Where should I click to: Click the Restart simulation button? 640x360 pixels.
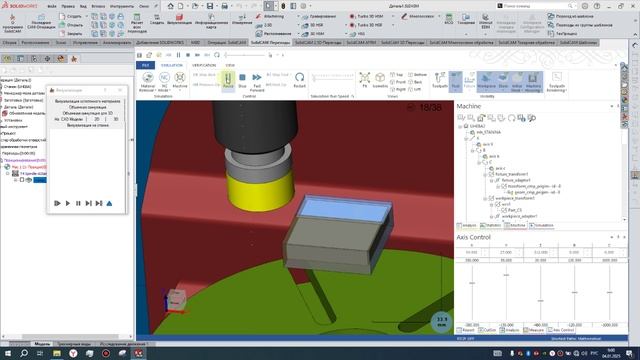(x=300, y=80)
